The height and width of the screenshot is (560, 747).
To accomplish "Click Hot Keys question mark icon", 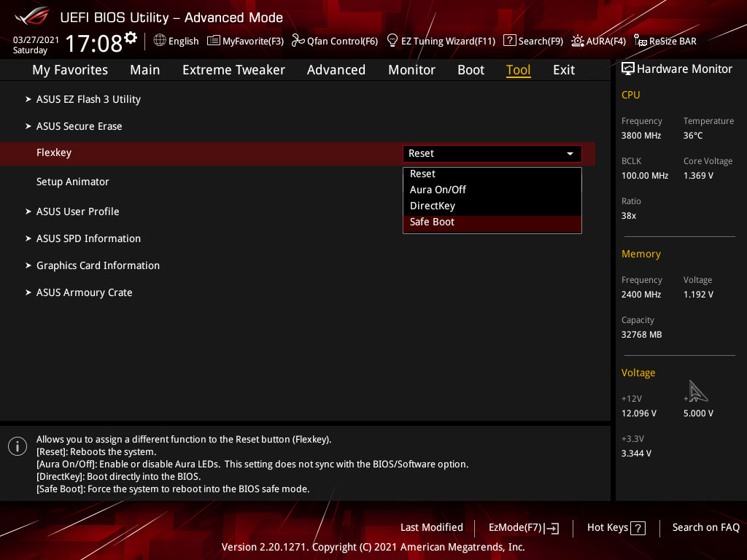I will 638,528.
